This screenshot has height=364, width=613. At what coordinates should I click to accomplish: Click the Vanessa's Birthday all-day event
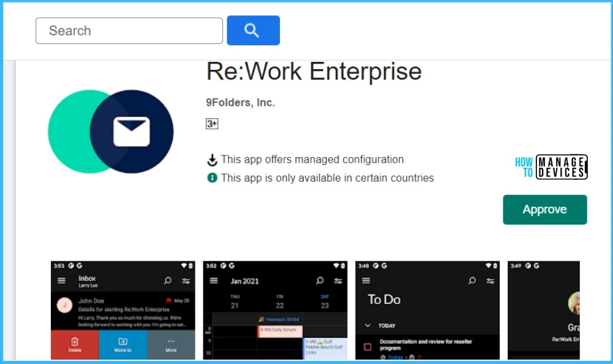click(x=279, y=319)
